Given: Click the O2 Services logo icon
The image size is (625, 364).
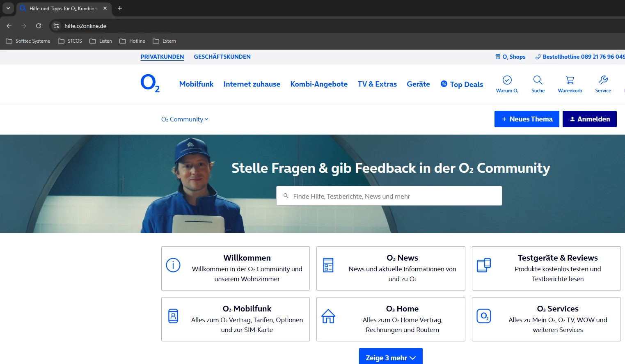Looking at the screenshot, I should [484, 316].
